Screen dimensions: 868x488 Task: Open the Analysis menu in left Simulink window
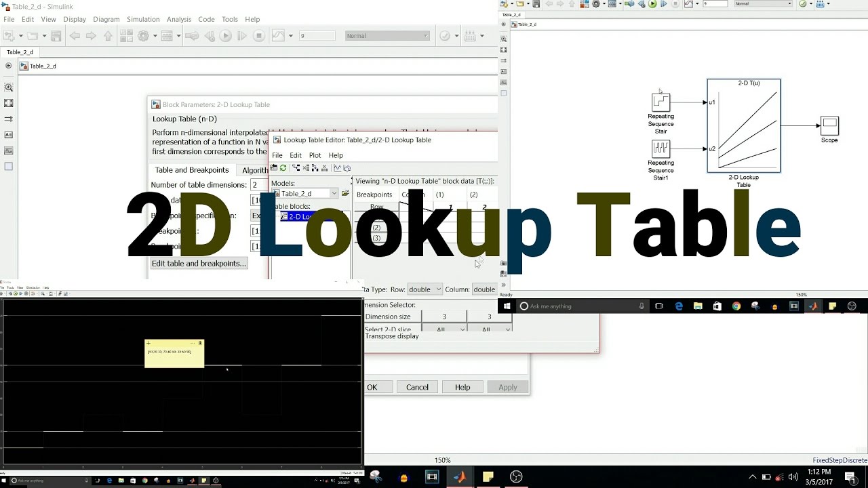(x=179, y=19)
